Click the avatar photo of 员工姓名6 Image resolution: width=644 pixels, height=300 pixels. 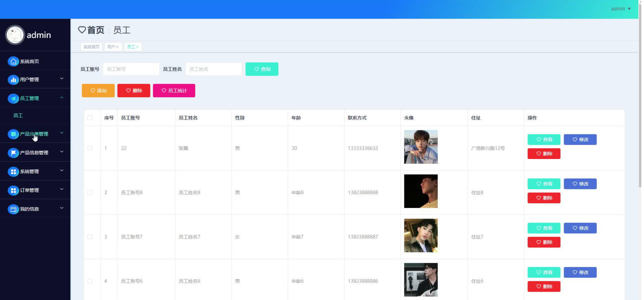click(421, 280)
